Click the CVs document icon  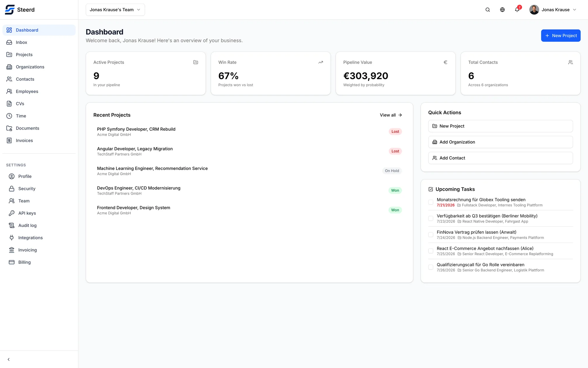pyautogui.click(x=9, y=104)
